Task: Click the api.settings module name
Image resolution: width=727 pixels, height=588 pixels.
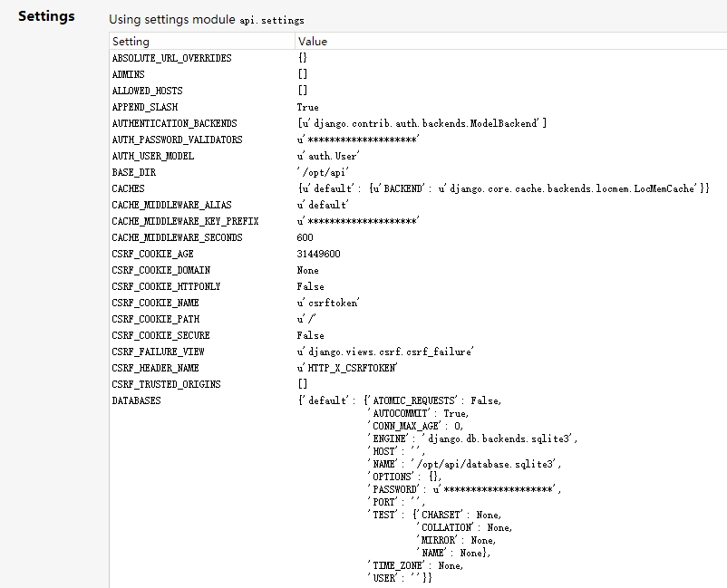Action: 272,19
